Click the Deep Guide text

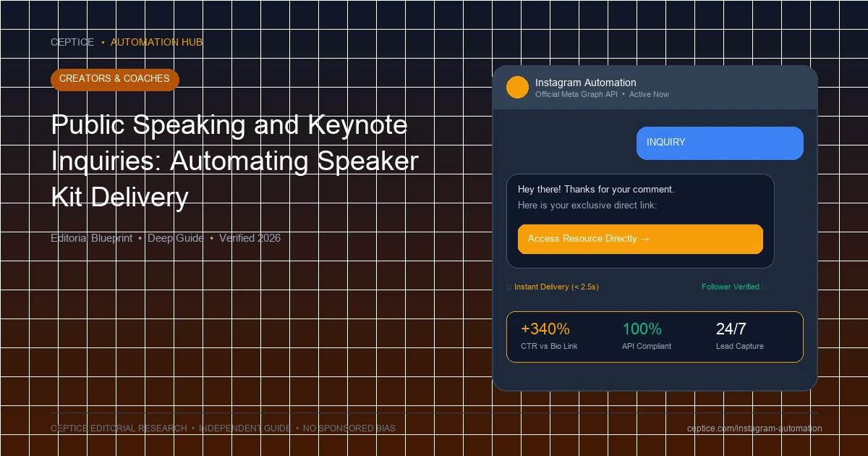pos(176,238)
